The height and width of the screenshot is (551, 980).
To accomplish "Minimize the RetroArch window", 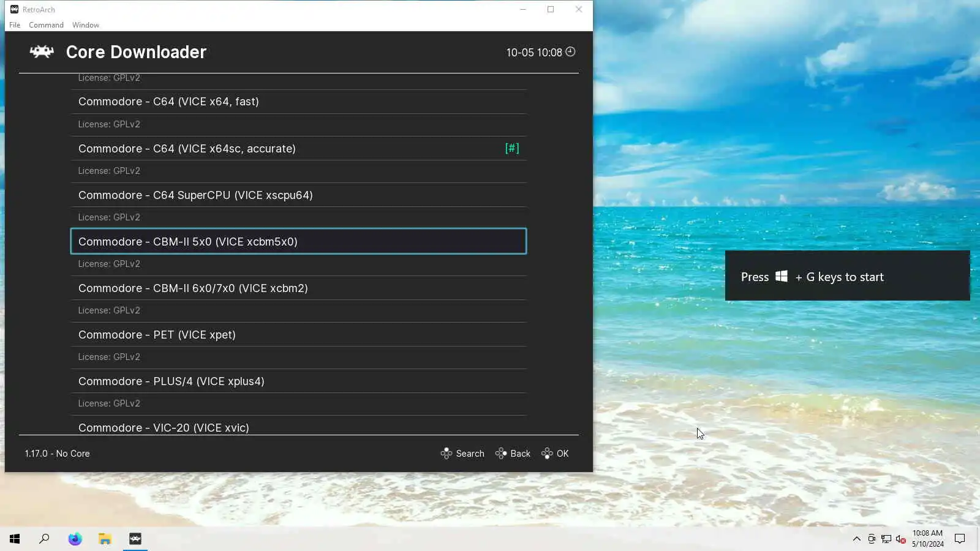I will point(523,9).
